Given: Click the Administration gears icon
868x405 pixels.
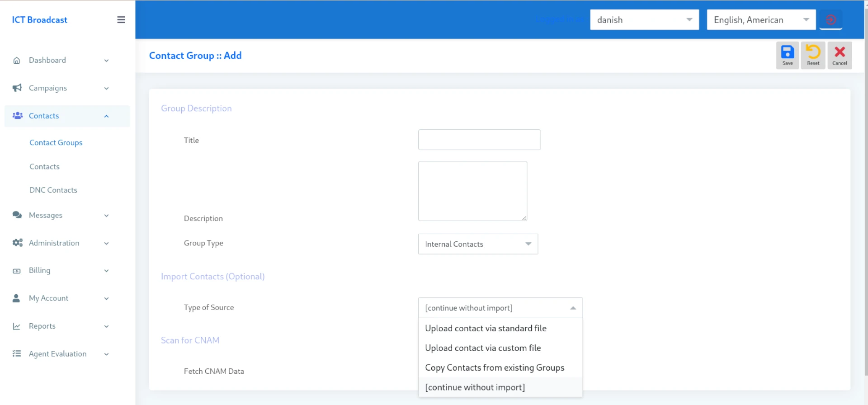Looking at the screenshot, I should pyautogui.click(x=17, y=243).
